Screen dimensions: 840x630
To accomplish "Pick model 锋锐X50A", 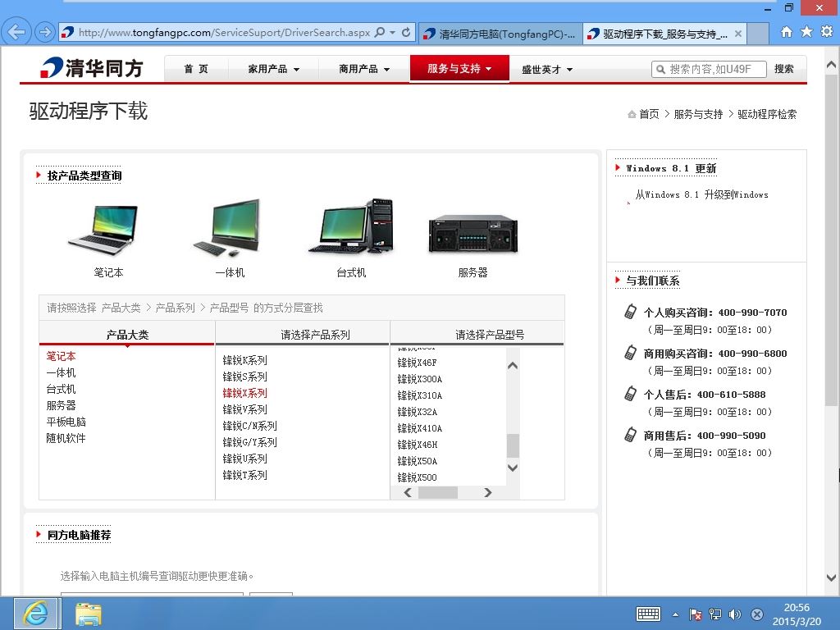I will [417, 461].
